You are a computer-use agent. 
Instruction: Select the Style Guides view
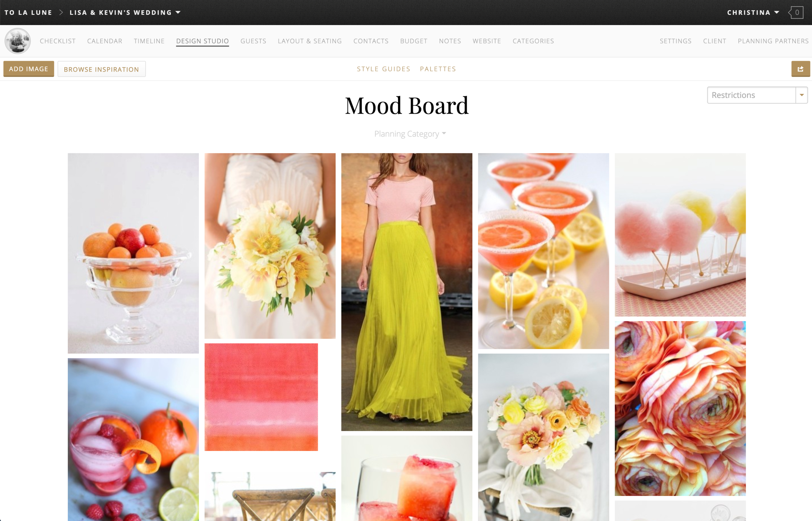tap(383, 69)
